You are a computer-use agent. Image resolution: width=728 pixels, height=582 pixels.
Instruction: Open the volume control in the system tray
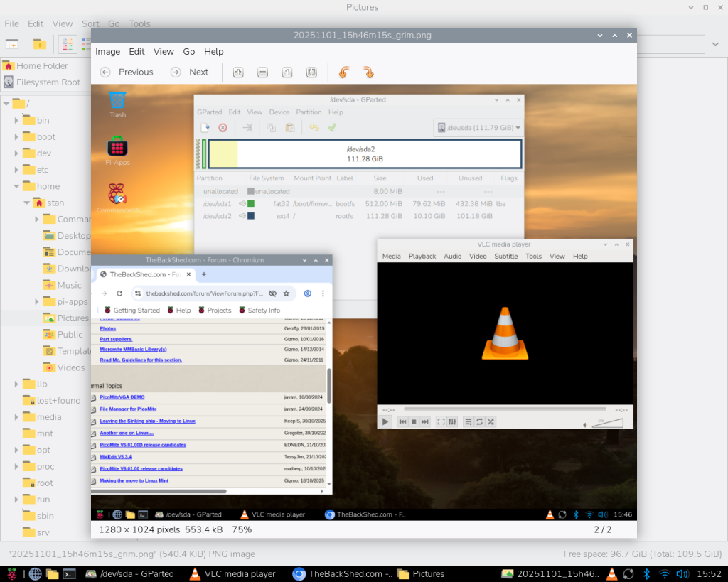click(682, 573)
